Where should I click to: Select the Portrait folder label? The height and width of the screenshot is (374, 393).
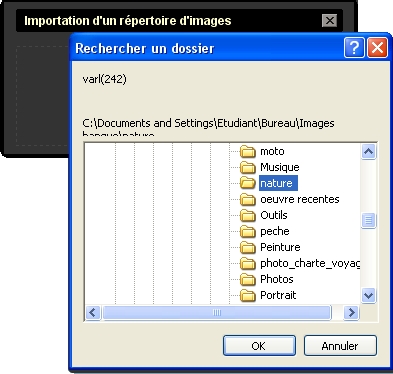coord(278,295)
